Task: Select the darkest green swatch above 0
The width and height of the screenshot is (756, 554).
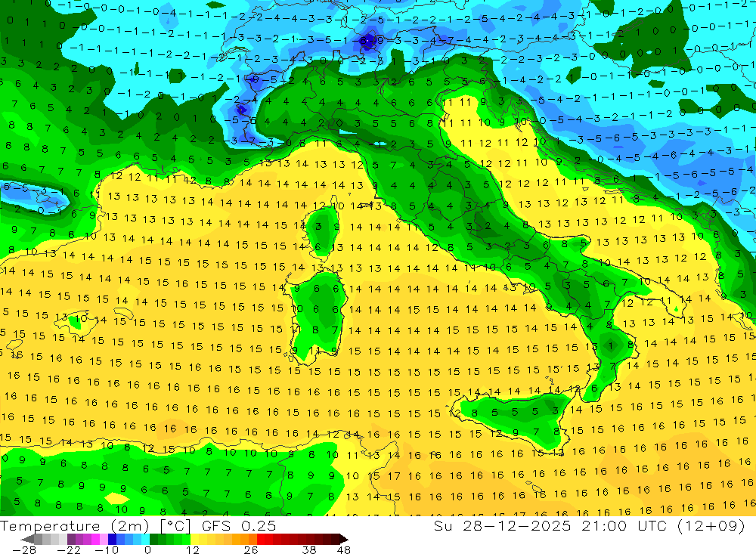Action: tap(153, 539)
